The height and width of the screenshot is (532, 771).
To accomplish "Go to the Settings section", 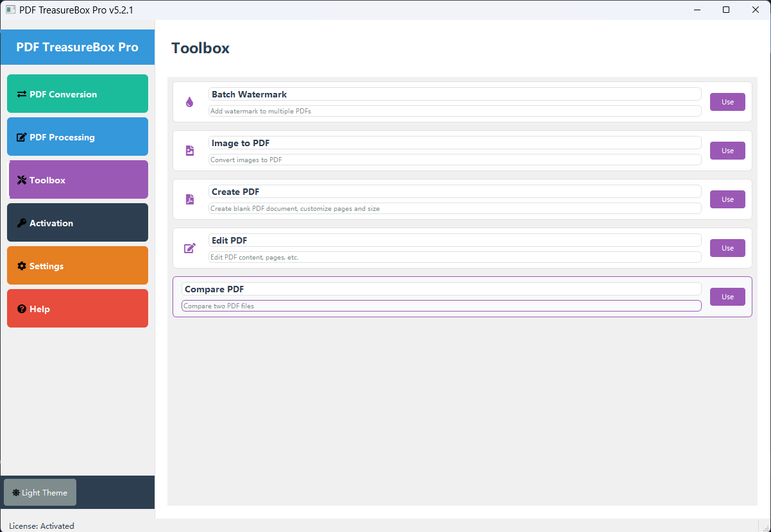I will tap(78, 265).
